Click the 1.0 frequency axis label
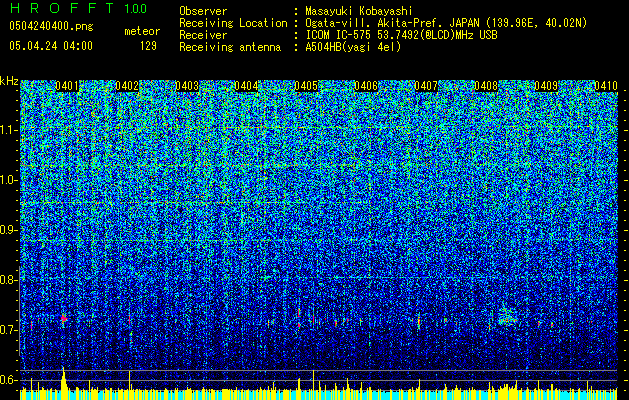The height and width of the screenshot is (400, 629). coord(8,180)
